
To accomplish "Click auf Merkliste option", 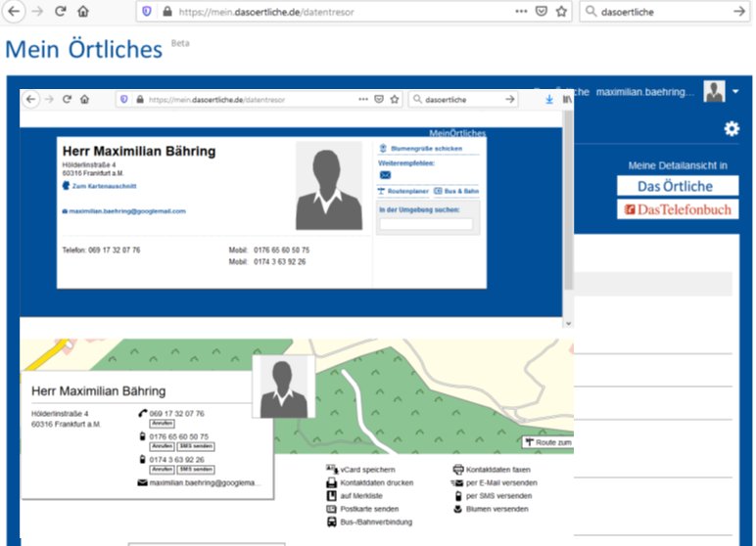I will [354, 495].
